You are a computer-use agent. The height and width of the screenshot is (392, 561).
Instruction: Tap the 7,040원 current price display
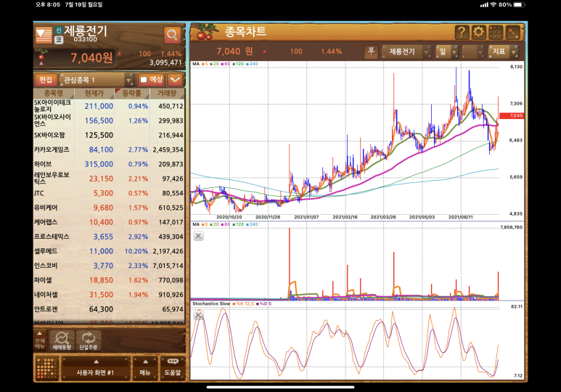pyautogui.click(x=91, y=57)
